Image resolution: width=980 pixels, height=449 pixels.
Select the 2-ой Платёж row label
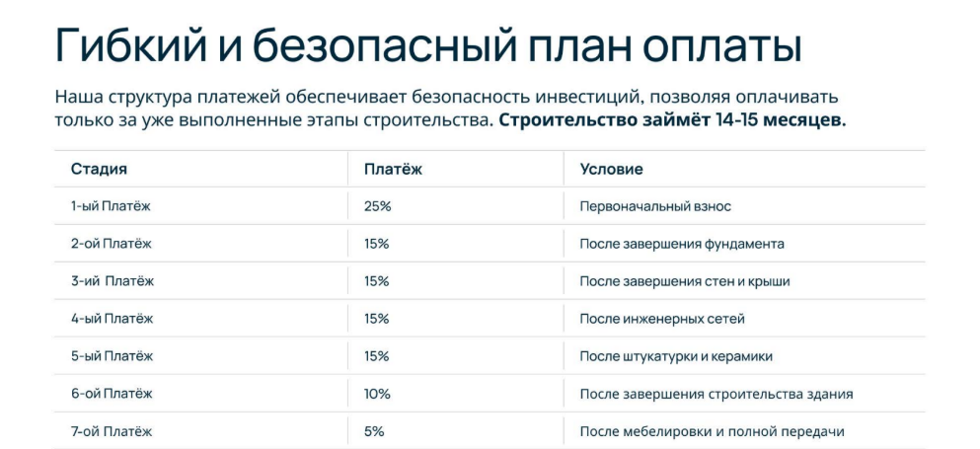tap(112, 244)
